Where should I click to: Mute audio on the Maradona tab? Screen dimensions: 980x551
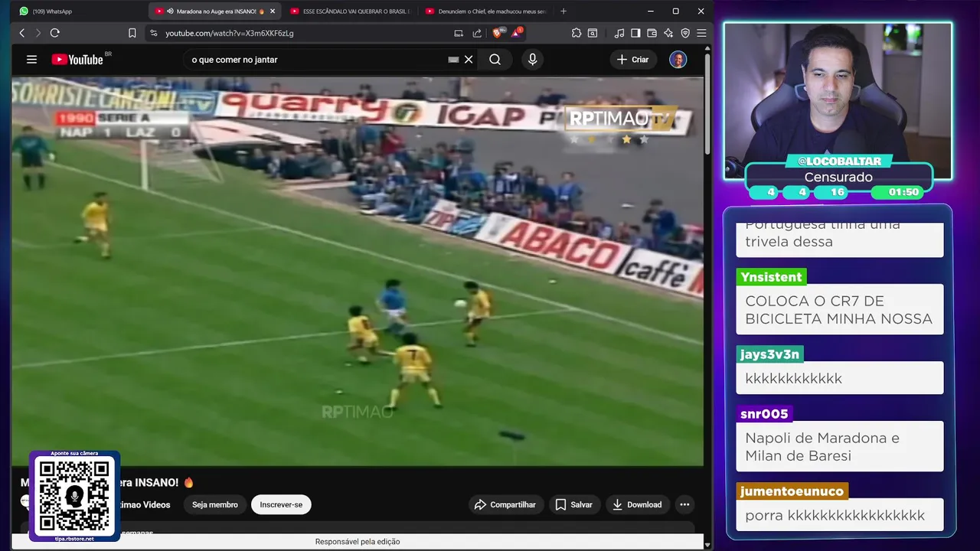170,11
